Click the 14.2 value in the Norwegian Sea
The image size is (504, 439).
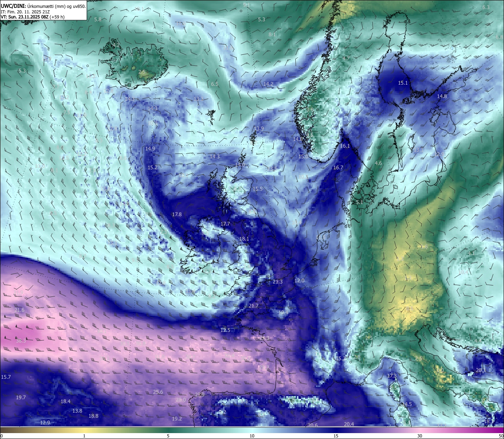[268, 84]
